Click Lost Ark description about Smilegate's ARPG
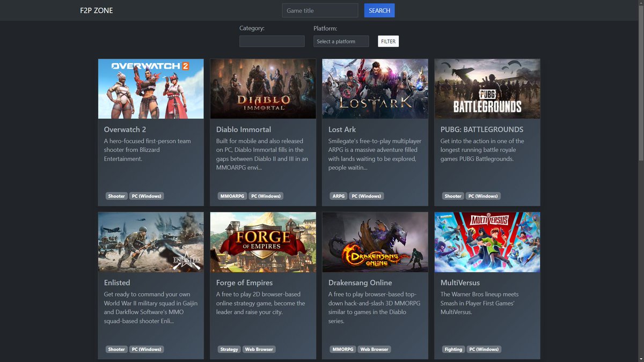The image size is (644, 362). click(375, 154)
